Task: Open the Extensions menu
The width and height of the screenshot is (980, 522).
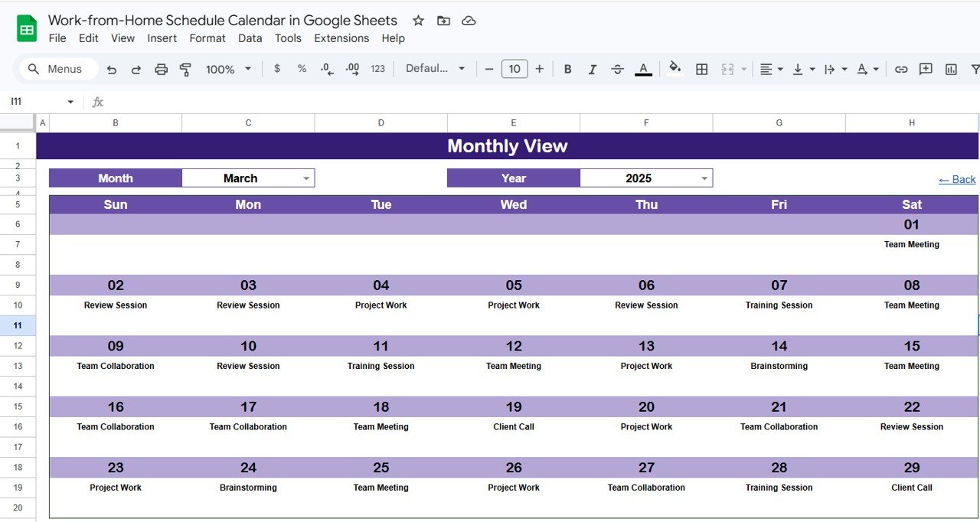Action: pyautogui.click(x=341, y=38)
